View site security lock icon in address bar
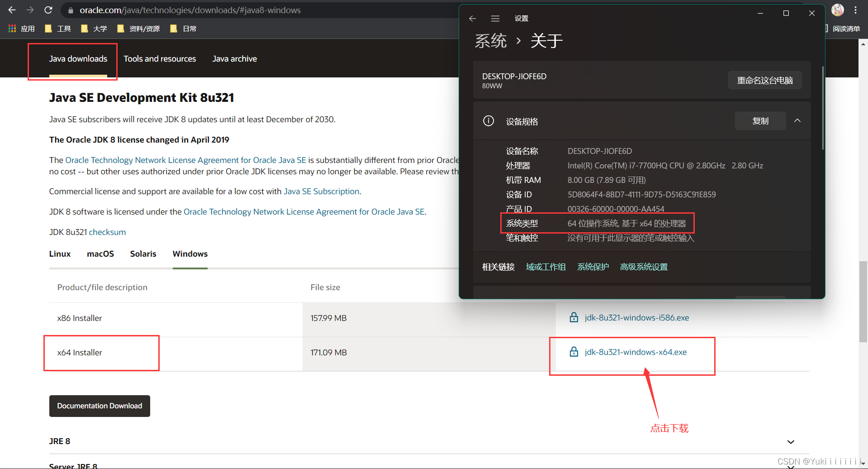868x469 pixels. click(71, 10)
